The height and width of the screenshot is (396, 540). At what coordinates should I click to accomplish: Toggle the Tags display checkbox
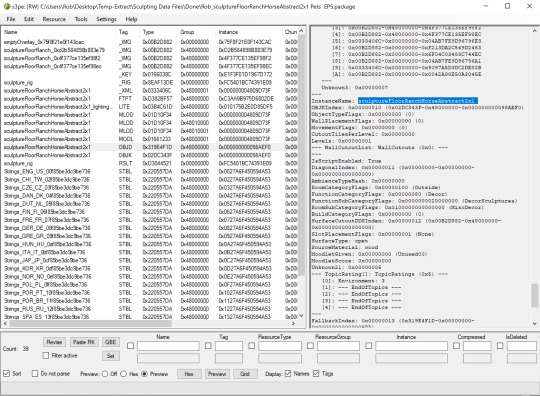coord(316,373)
